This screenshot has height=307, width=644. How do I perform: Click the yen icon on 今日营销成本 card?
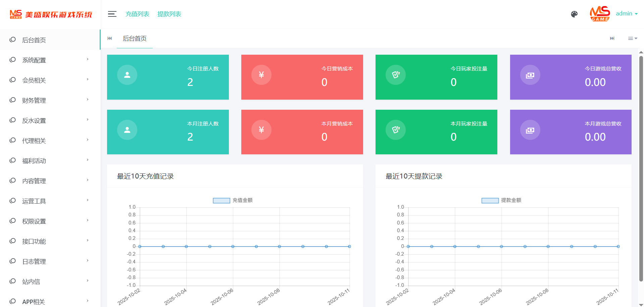click(x=261, y=75)
